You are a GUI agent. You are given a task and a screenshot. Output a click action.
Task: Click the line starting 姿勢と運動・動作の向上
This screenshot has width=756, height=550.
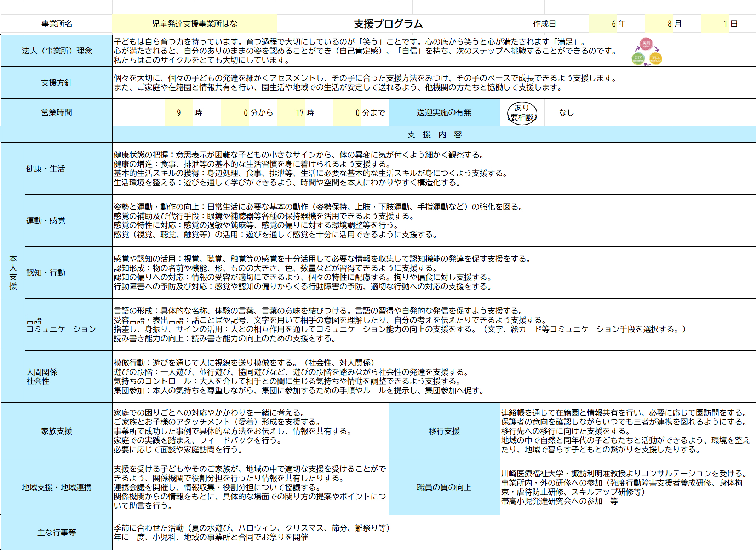pyautogui.click(x=319, y=207)
